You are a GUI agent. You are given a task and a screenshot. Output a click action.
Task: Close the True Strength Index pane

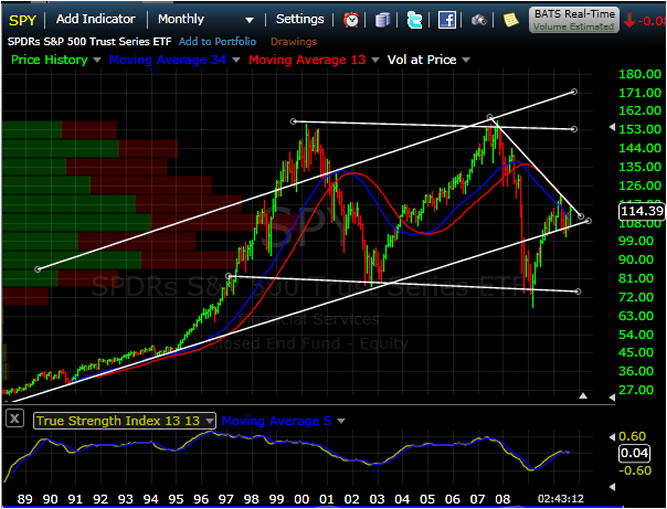14,421
